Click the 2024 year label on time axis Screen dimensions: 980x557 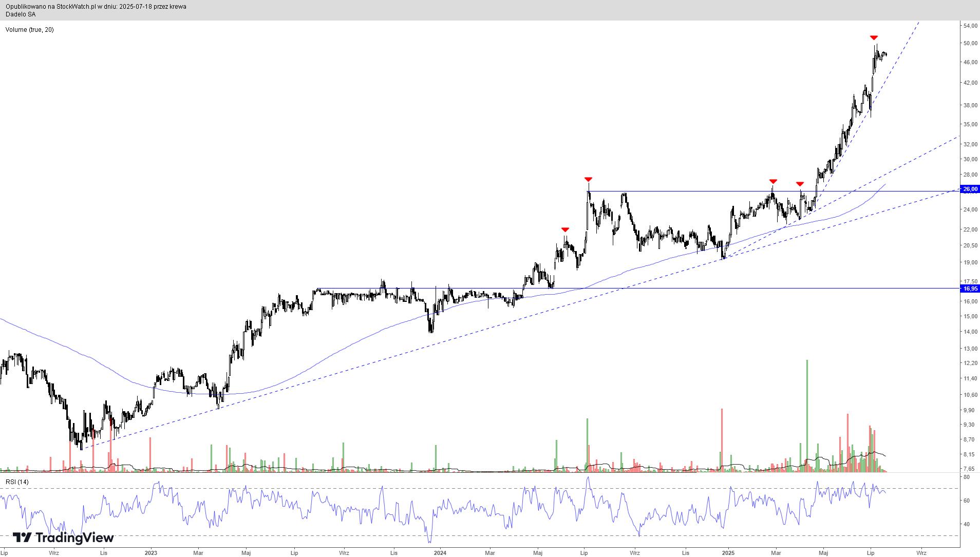[440, 553]
